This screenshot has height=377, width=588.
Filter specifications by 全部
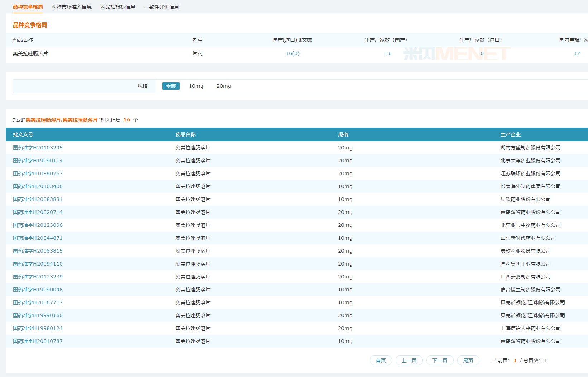coord(171,86)
